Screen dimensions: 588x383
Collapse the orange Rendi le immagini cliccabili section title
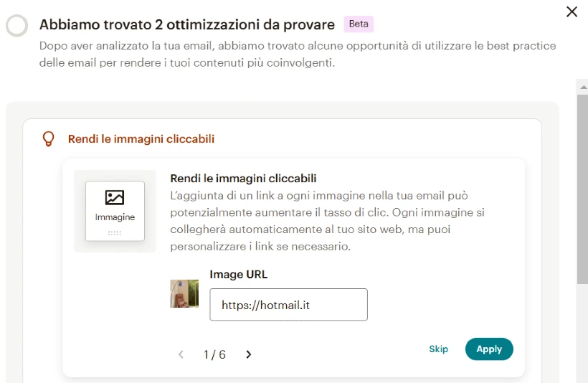(x=141, y=139)
